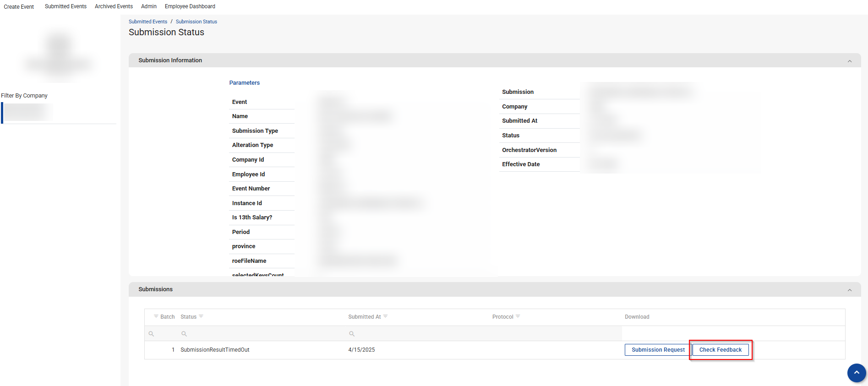
Task: Open the Admin menu item
Action: coord(149,6)
